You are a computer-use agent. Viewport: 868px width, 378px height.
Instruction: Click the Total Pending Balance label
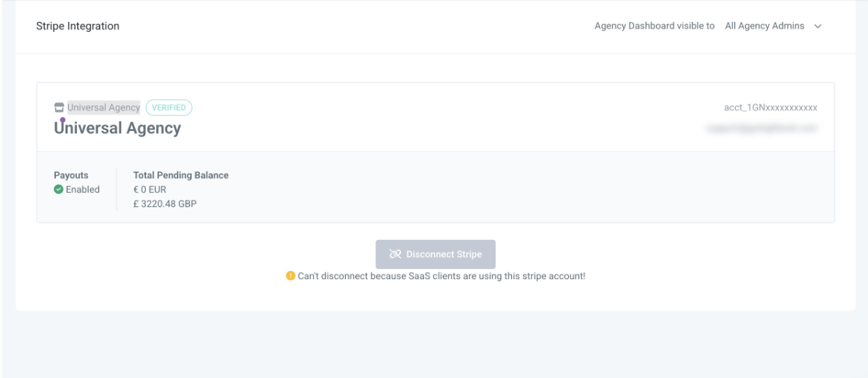tap(181, 175)
